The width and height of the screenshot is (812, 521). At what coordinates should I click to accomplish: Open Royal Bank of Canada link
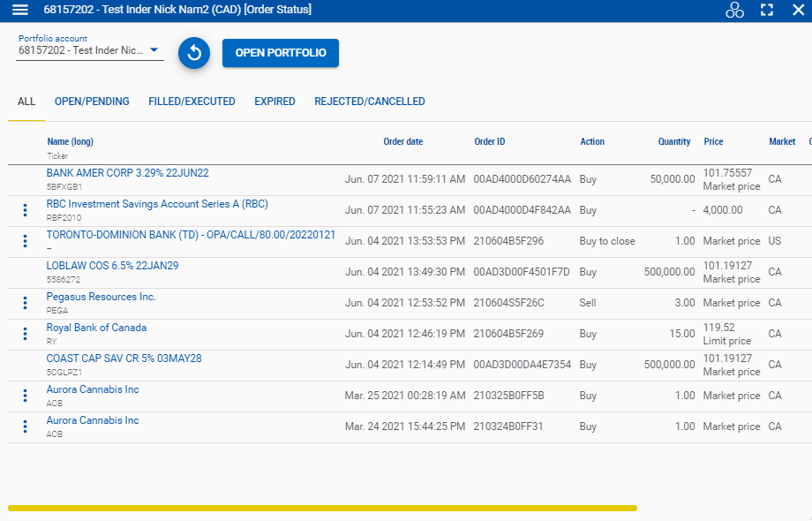96,328
